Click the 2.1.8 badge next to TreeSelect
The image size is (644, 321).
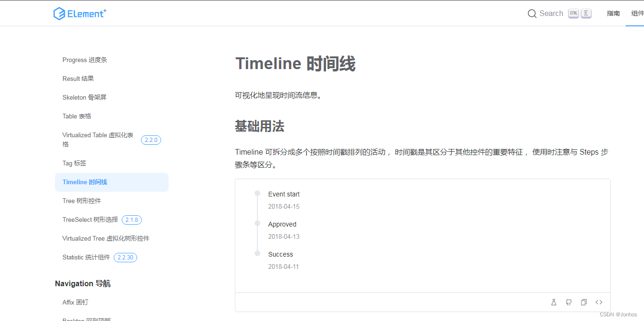pos(132,219)
